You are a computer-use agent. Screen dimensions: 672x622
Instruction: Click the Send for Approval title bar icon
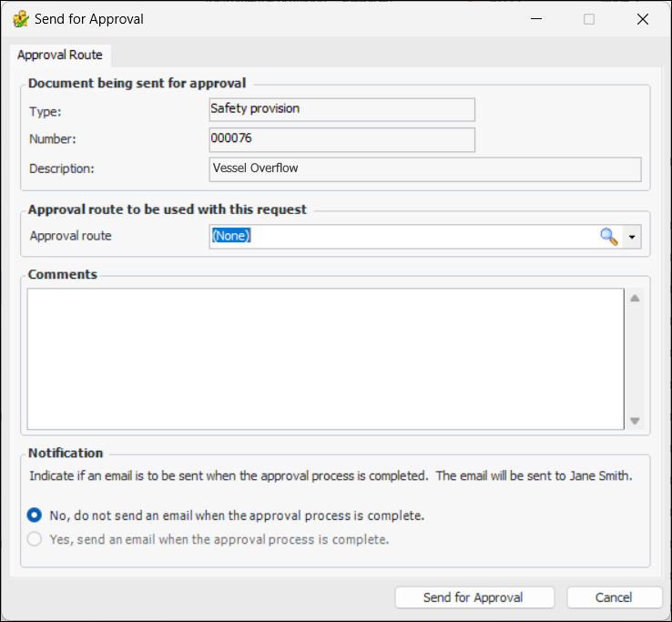pos(19,18)
